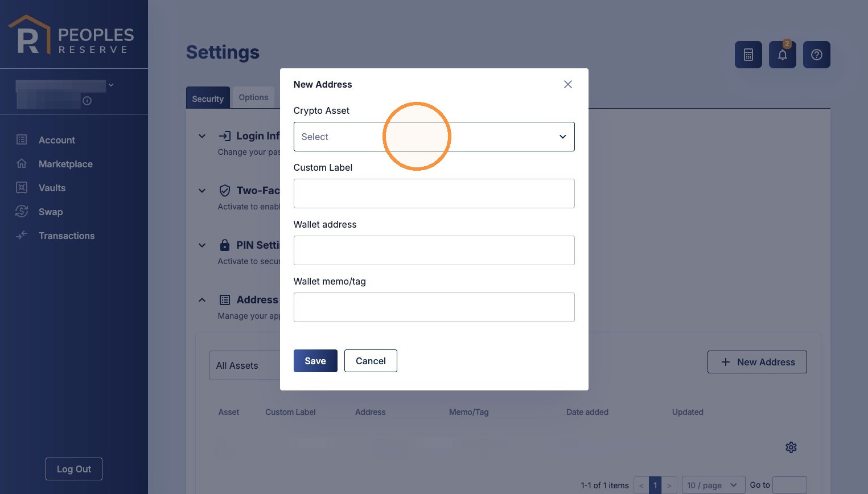Viewport: 868px width, 494px height.
Task: Open the notifications bell
Action: coord(782,55)
